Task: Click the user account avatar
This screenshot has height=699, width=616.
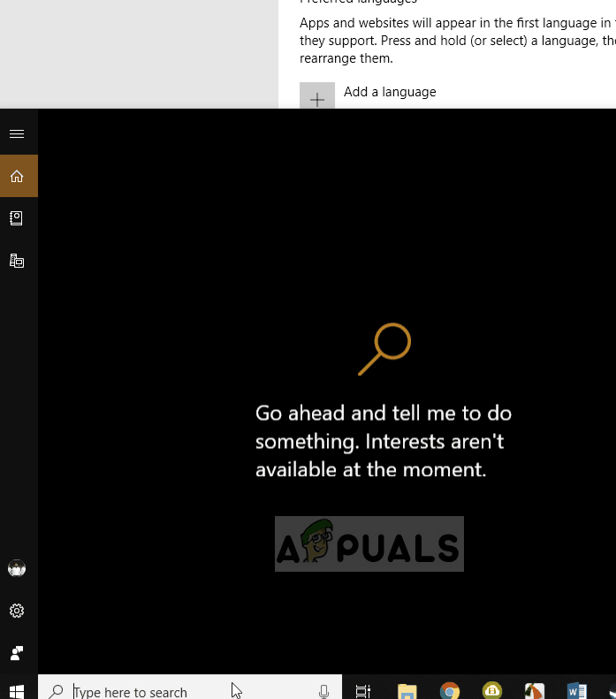Action: pos(17,568)
